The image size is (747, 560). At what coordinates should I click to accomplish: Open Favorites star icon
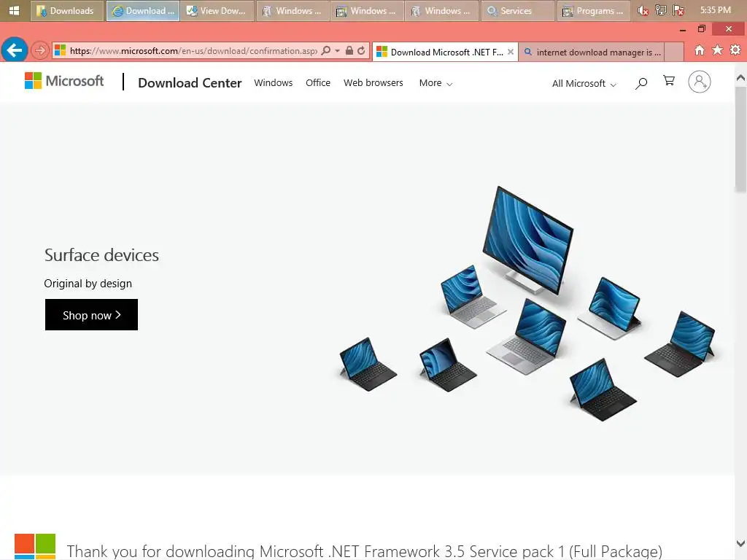pos(718,50)
